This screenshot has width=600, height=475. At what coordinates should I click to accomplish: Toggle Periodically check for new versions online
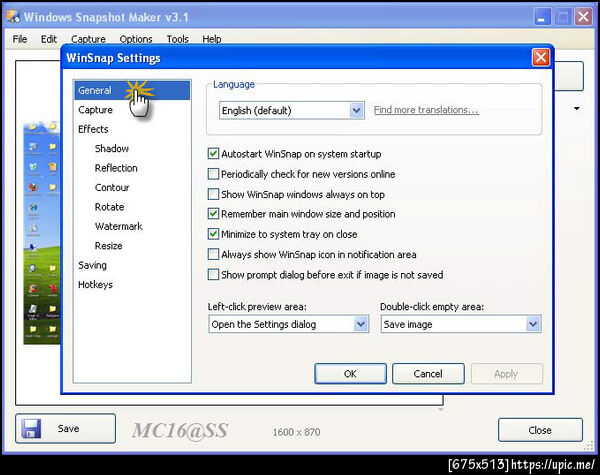213,174
